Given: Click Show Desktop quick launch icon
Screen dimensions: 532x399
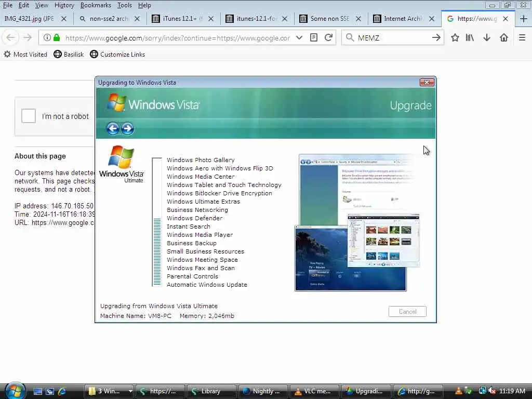Looking at the screenshot, I should [37, 392].
